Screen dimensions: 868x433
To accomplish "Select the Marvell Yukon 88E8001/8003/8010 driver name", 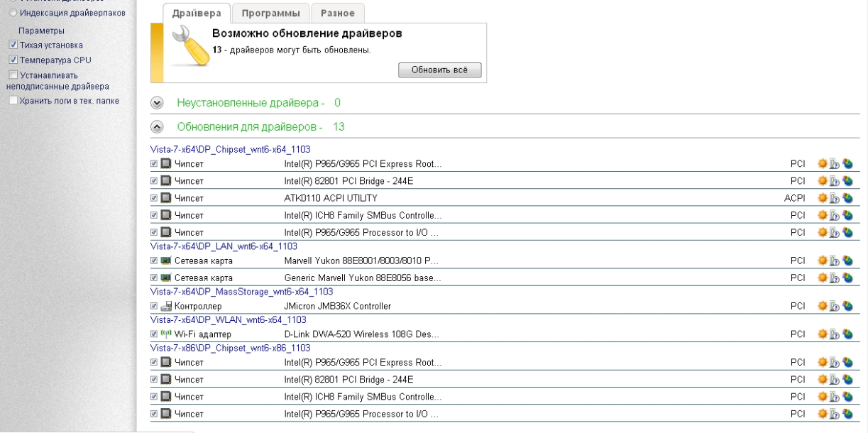I will click(362, 261).
